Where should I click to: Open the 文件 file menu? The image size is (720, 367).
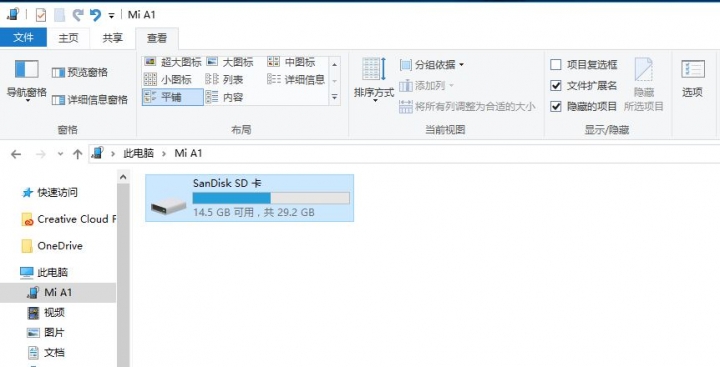click(x=23, y=38)
